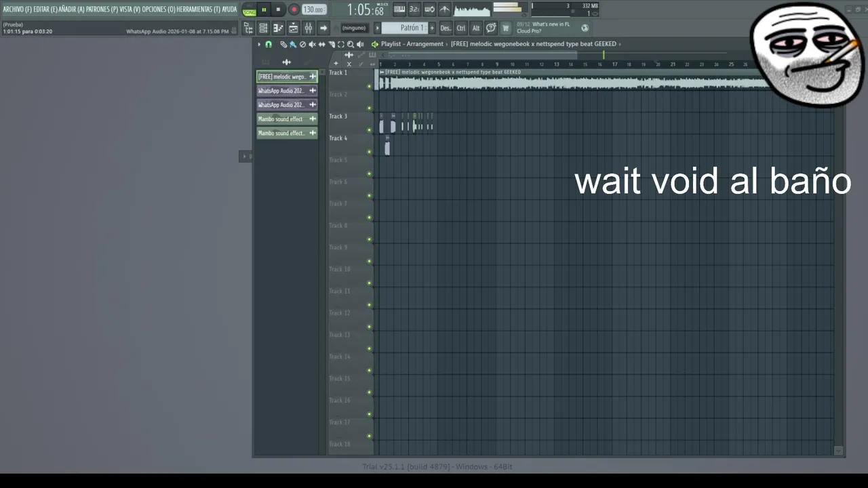Click the red record button
The image size is (868, 488).
coord(294,10)
